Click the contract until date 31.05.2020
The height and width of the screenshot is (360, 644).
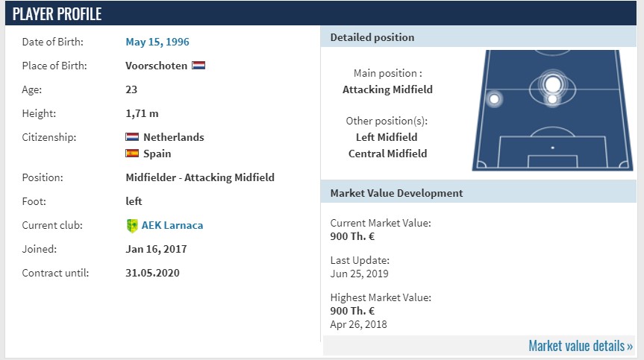(x=152, y=273)
